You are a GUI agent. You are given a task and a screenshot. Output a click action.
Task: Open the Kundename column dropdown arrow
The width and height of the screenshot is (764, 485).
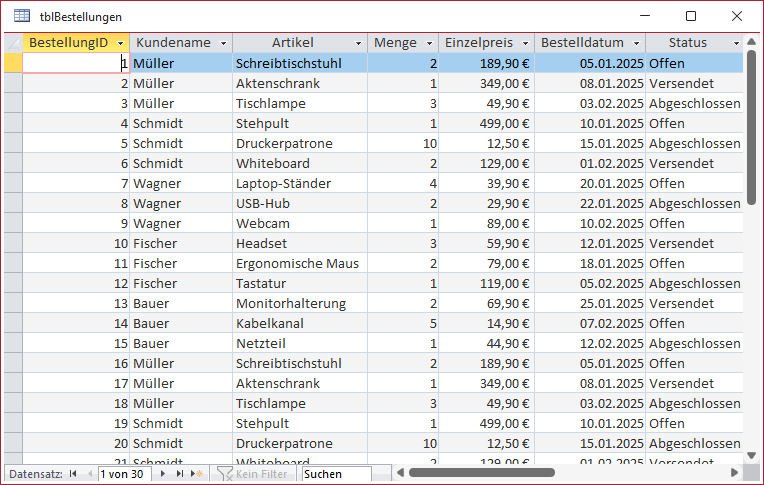click(x=223, y=43)
